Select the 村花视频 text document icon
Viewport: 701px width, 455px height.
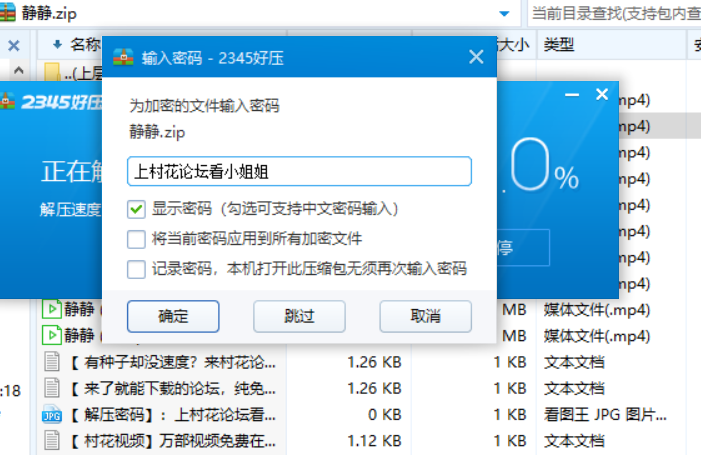(52, 439)
